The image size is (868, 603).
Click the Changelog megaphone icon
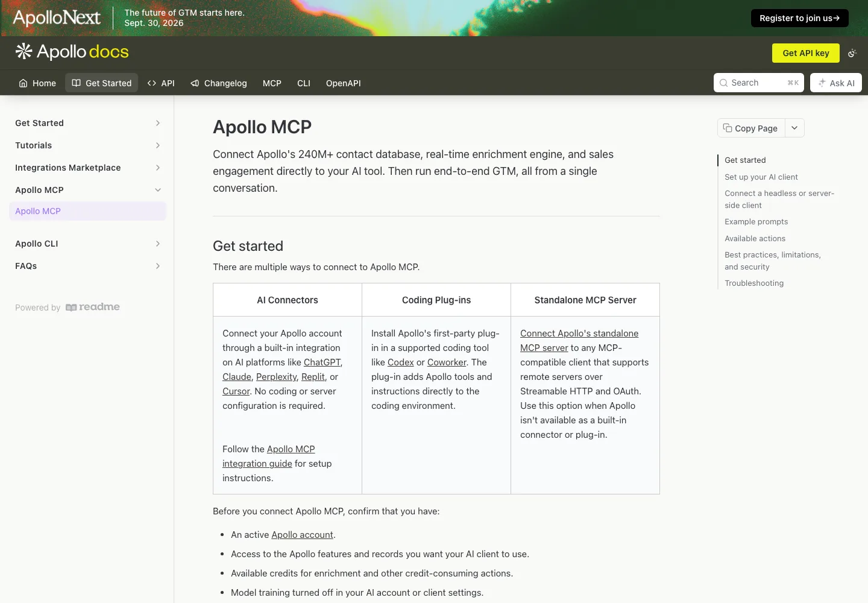click(195, 83)
